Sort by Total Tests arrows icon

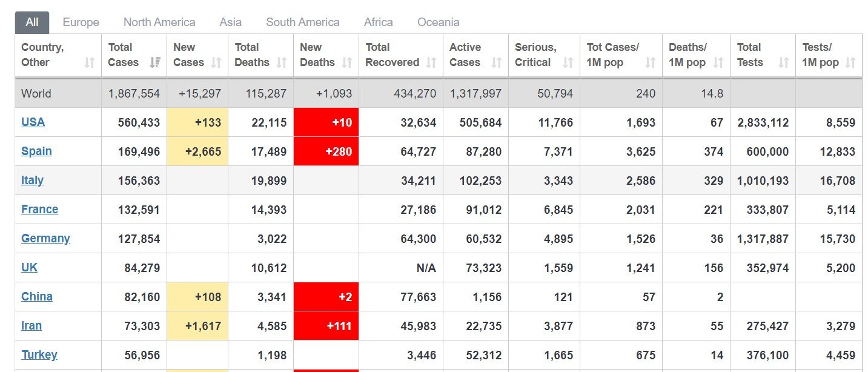[x=784, y=62]
